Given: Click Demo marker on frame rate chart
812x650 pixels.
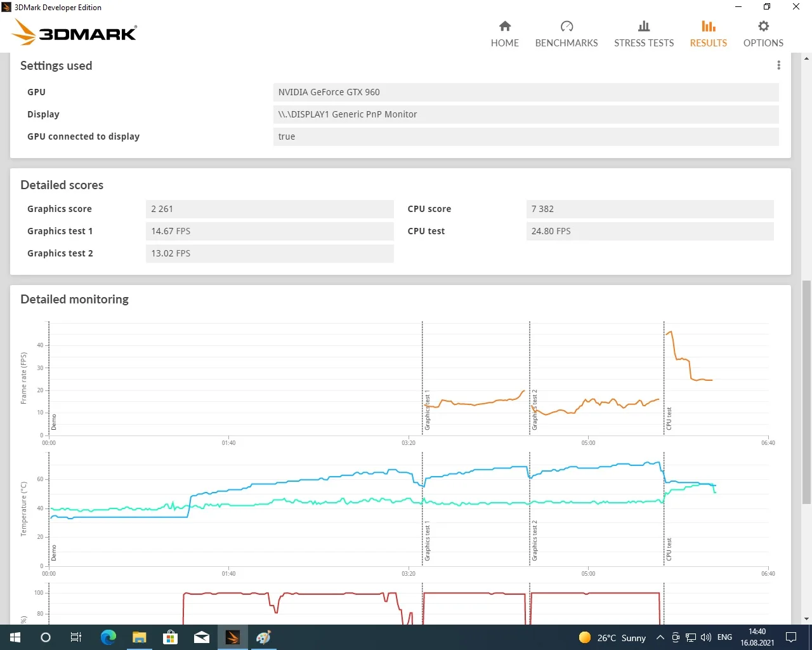Looking at the screenshot, I should pyautogui.click(x=54, y=422).
